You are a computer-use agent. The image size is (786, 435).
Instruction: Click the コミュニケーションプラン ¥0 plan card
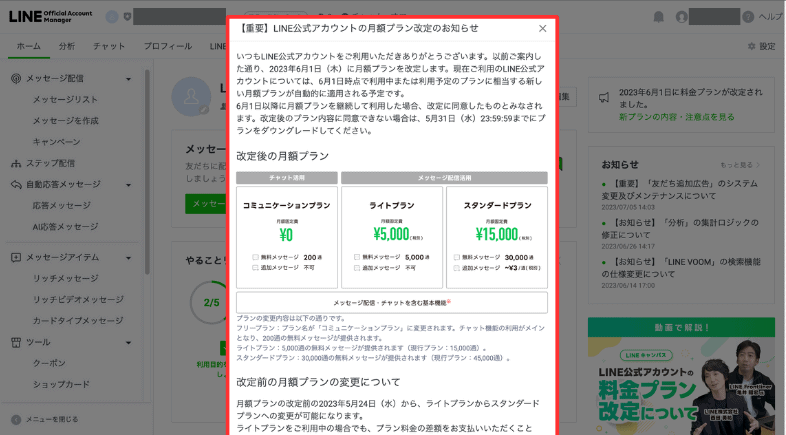click(287, 238)
